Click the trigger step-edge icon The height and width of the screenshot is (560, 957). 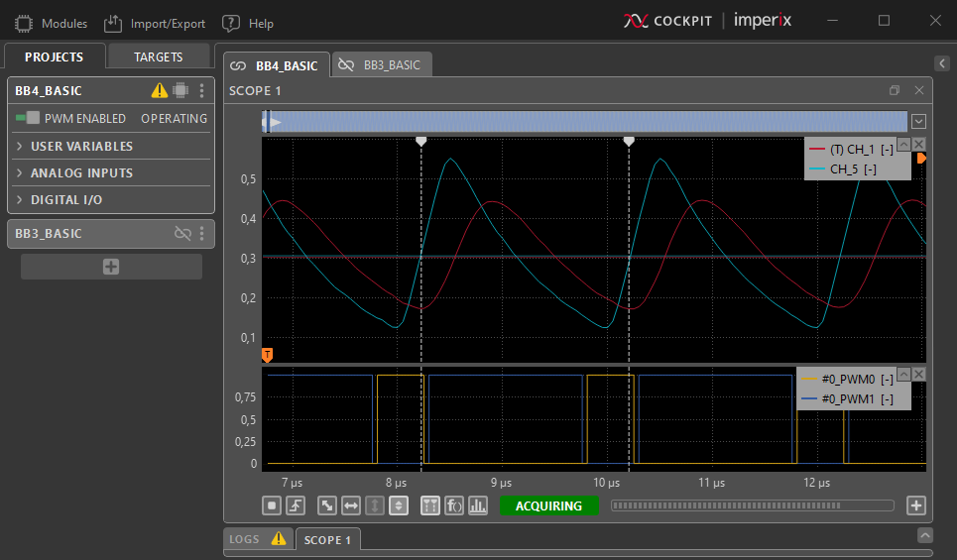point(296,505)
